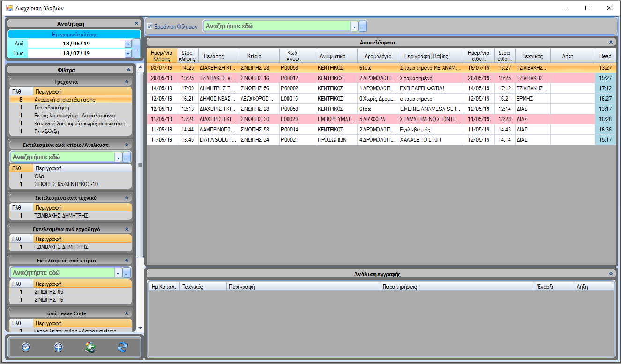
Task: Sort by the Πελάτης column header
Action: pos(218,56)
